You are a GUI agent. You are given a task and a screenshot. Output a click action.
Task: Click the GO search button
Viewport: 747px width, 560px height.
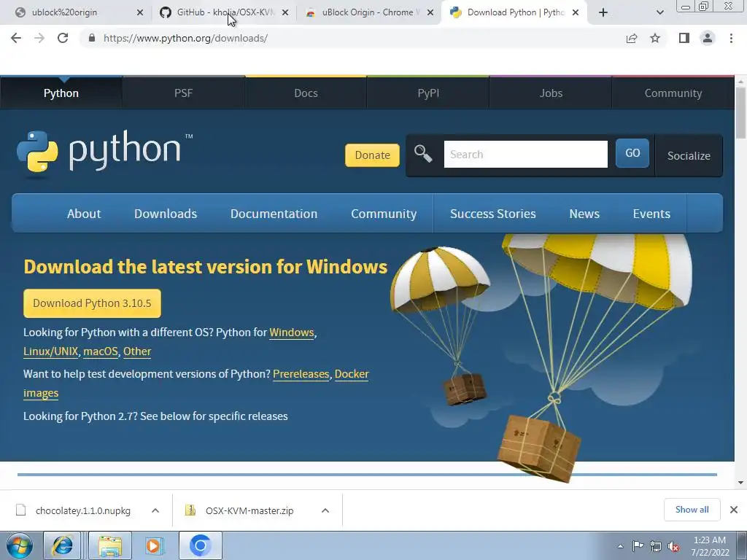(x=632, y=153)
